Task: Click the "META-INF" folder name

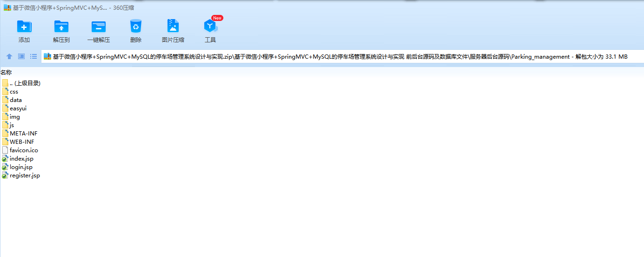Action: (24, 134)
